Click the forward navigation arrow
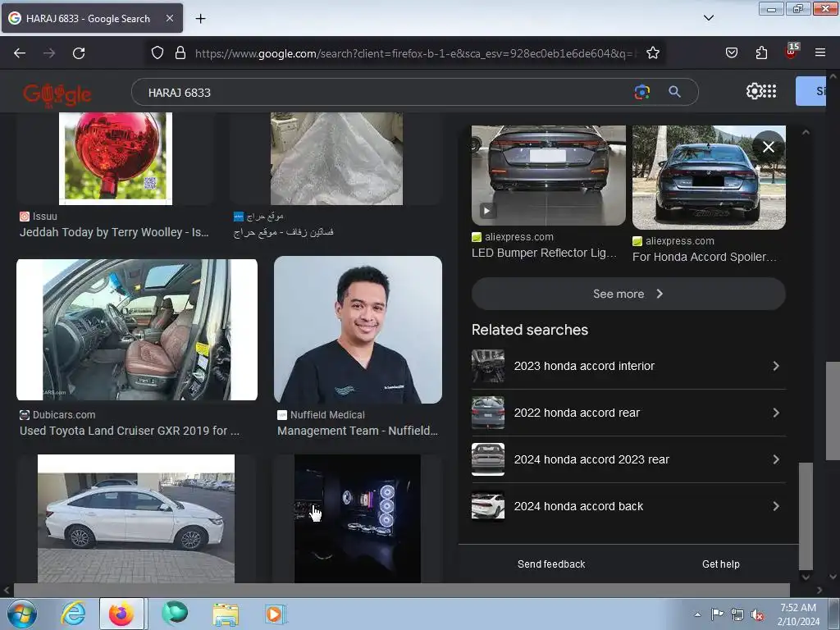Screen dimensions: 840x630 click(x=49, y=53)
